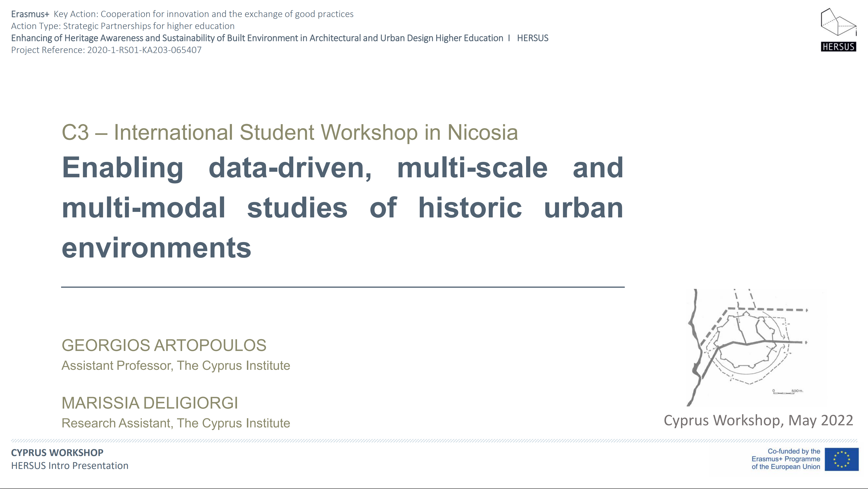
Task: Click the Erasmus+ text in header
Action: [30, 14]
